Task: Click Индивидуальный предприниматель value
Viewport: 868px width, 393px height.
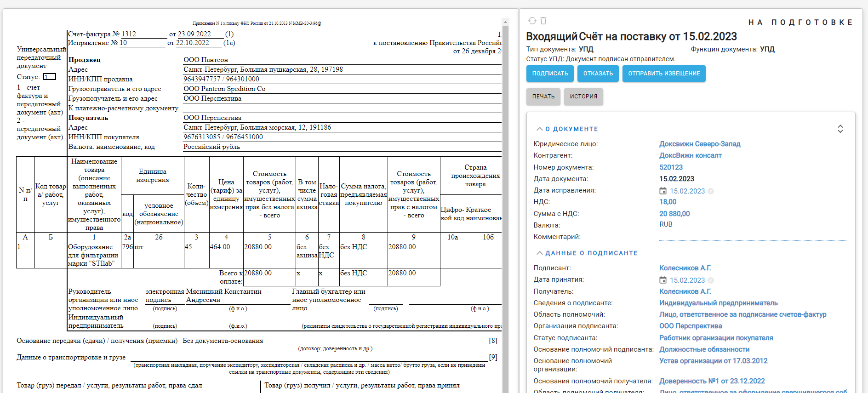Action: 719,303
